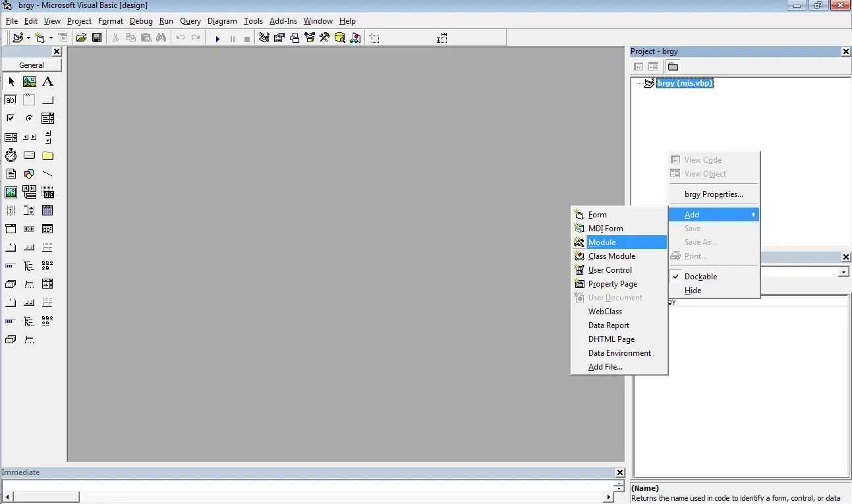Click the General tab of the toolbox

click(32, 65)
